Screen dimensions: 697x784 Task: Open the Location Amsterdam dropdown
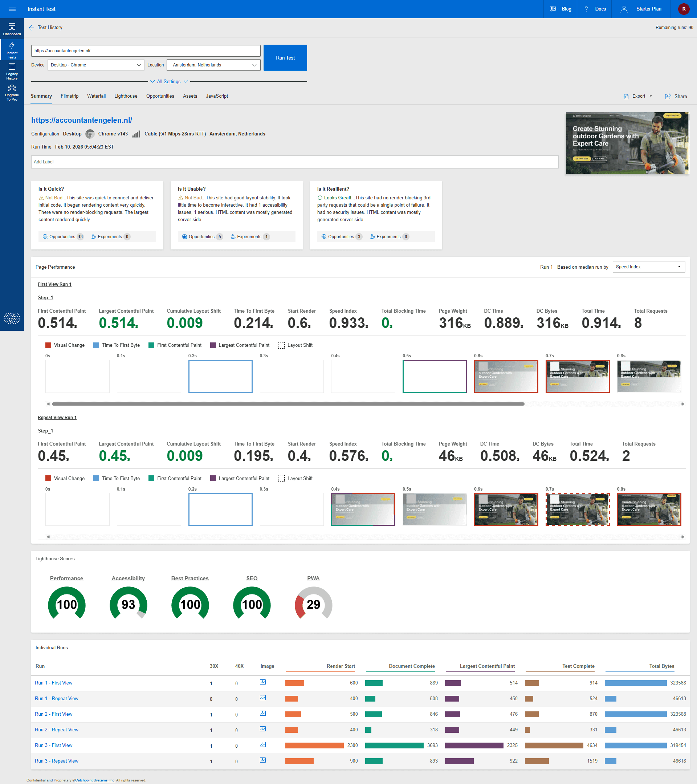(x=213, y=65)
